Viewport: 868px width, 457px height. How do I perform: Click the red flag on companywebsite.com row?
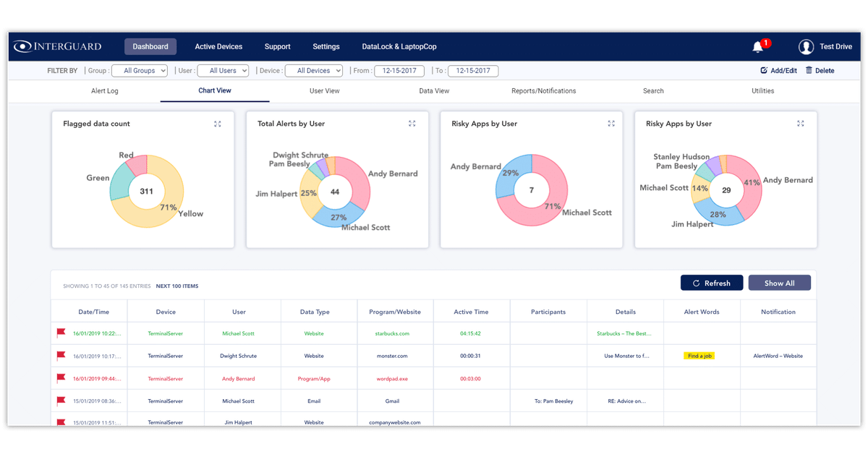click(x=61, y=422)
